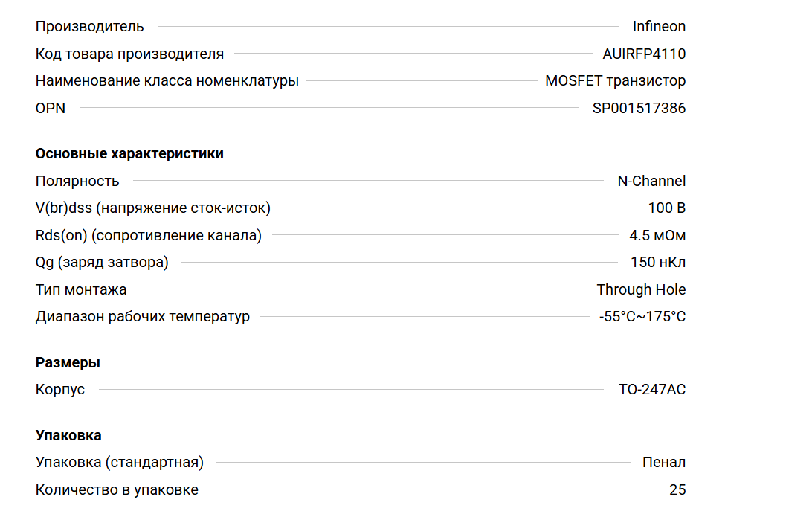
Task: Click the 100 В voltage value
Action: coord(667,208)
